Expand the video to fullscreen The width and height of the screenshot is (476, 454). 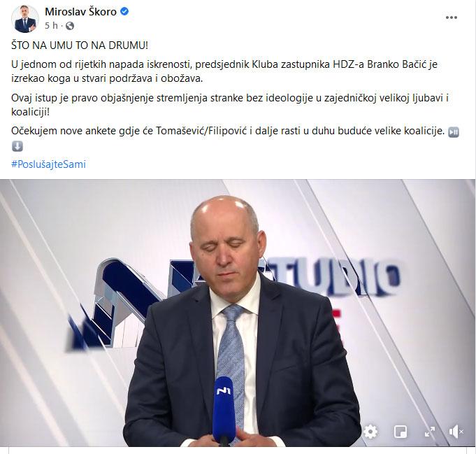[430, 432]
